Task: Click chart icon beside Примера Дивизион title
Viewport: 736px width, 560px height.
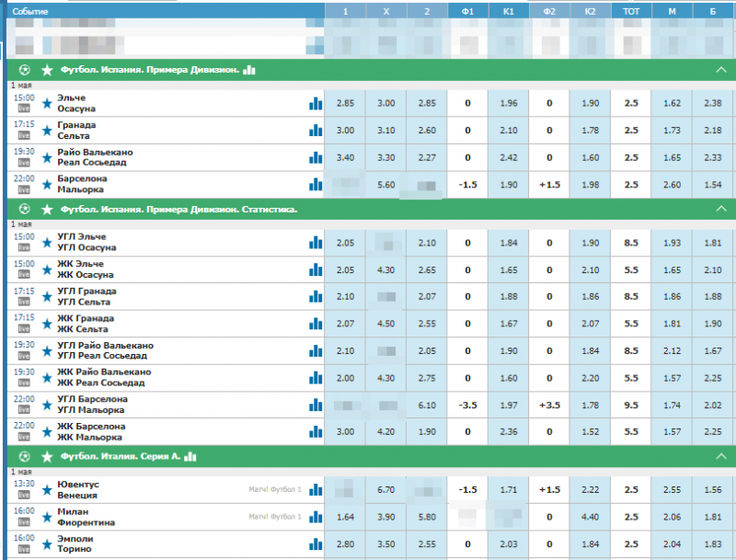Action: pyautogui.click(x=249, y=70)
